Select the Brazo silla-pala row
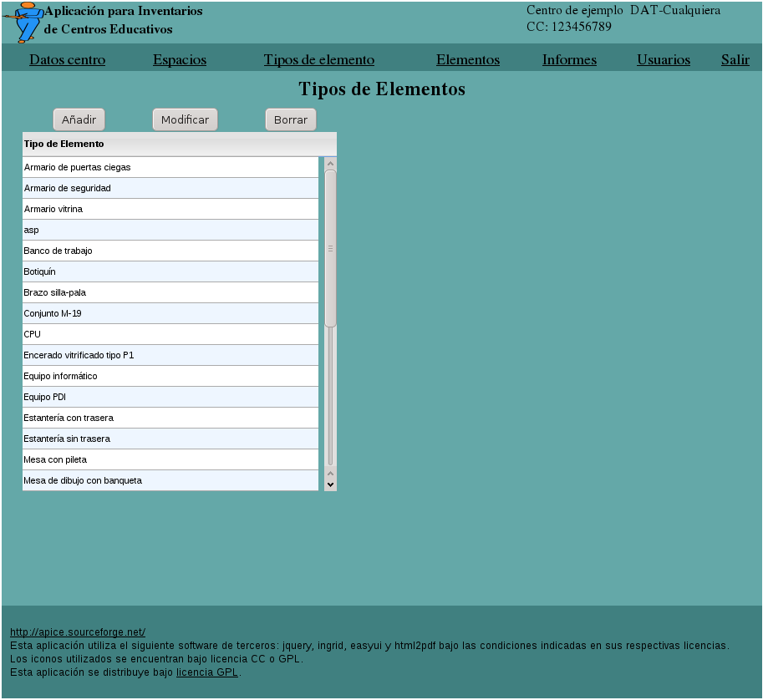 [x=170, y=293]
